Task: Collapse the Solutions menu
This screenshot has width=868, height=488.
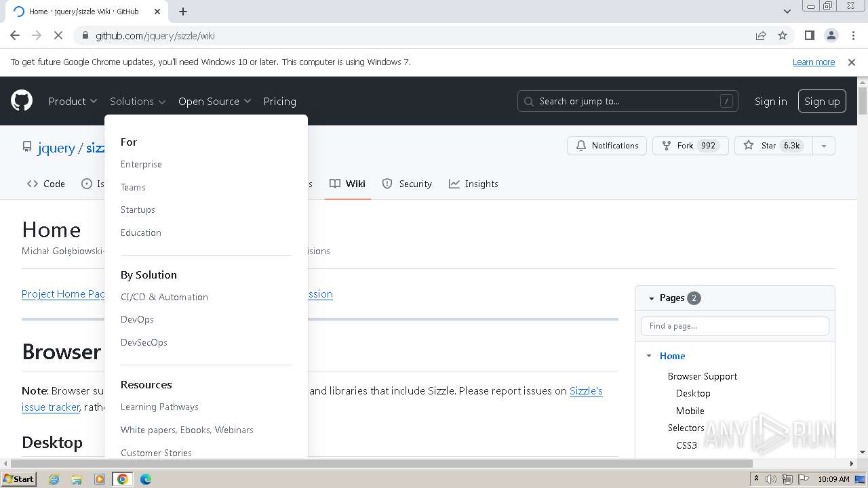Action: point(138,101)
